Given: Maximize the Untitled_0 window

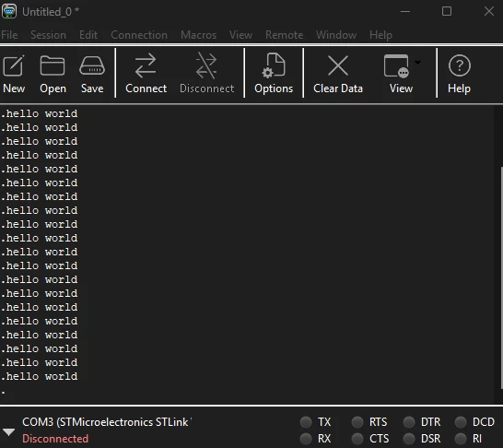Looking at the screenshot, I should pos(447,12).
